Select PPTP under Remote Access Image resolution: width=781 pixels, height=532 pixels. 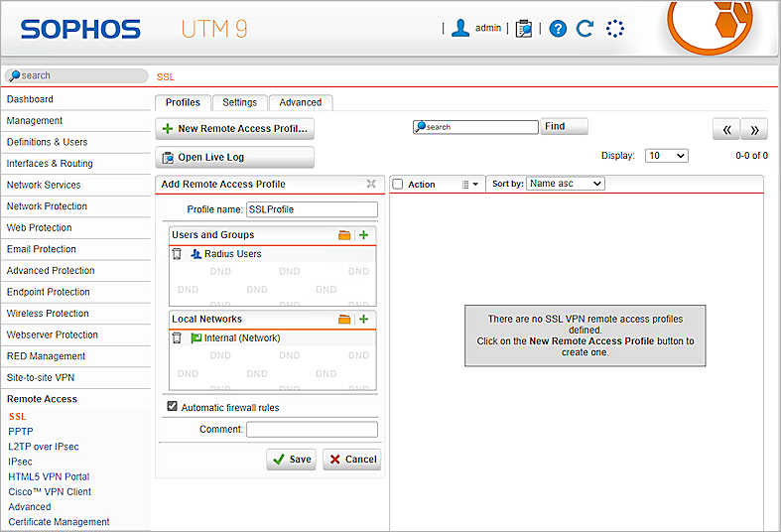point(21,432)
